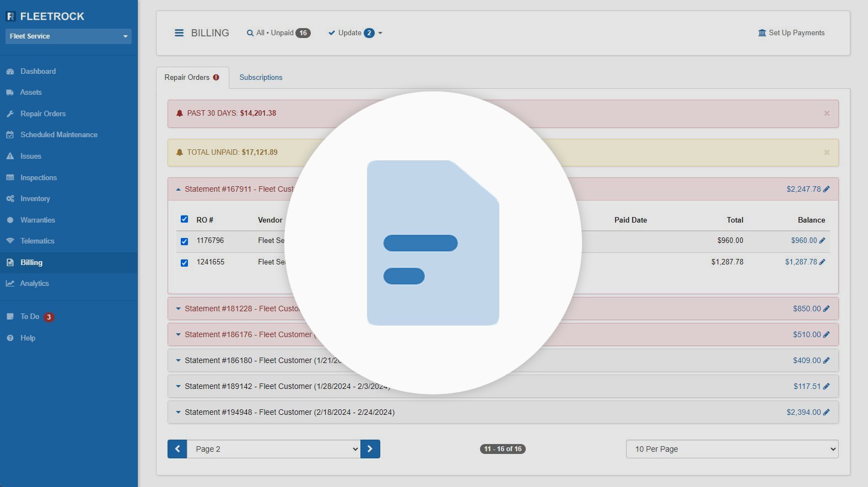The height and width of the screenshot is (487, 868).
Task: Click pencil icon next to $510.00
Action: tap(826, 335)
